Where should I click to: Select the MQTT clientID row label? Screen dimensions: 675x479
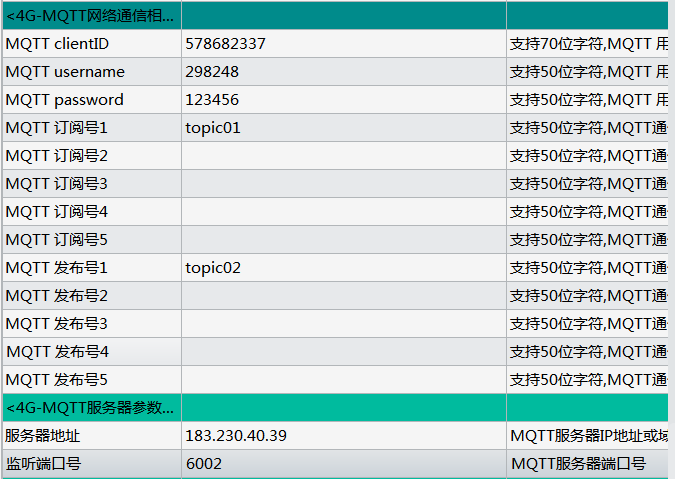(90, 44)
